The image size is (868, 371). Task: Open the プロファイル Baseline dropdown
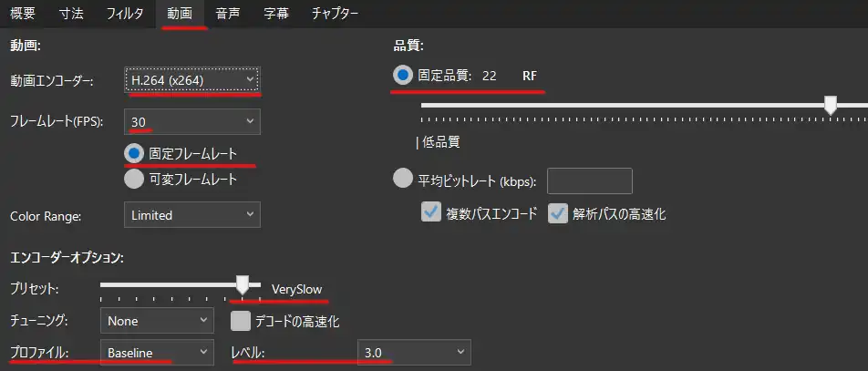(156, 352)
